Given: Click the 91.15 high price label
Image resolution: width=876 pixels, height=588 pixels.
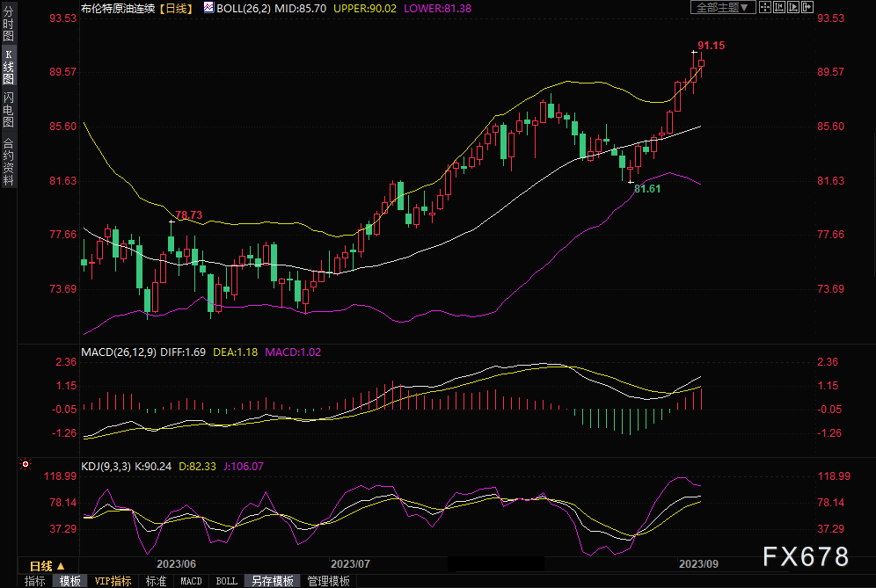Looking at the screenshot, I should tap(712, 46).
